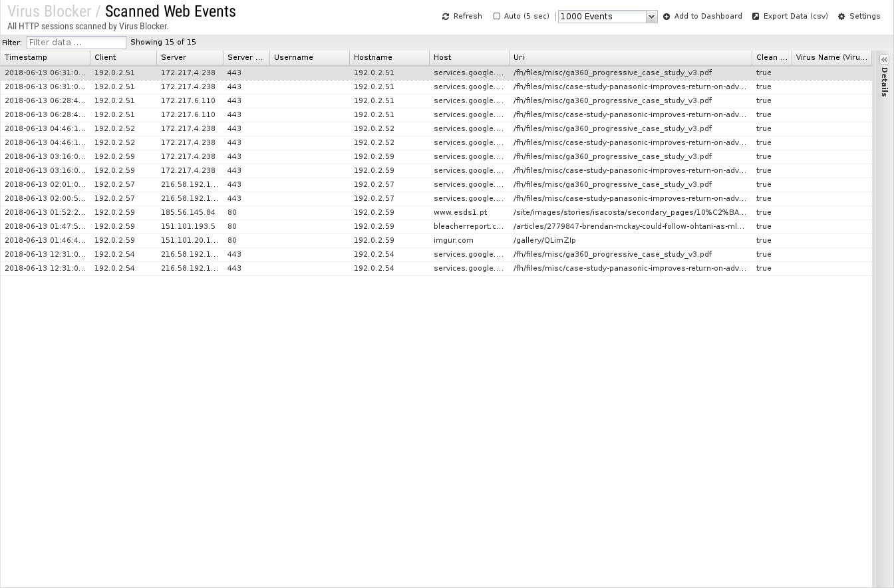Sort by Timestamp column header

pos(45,58)
